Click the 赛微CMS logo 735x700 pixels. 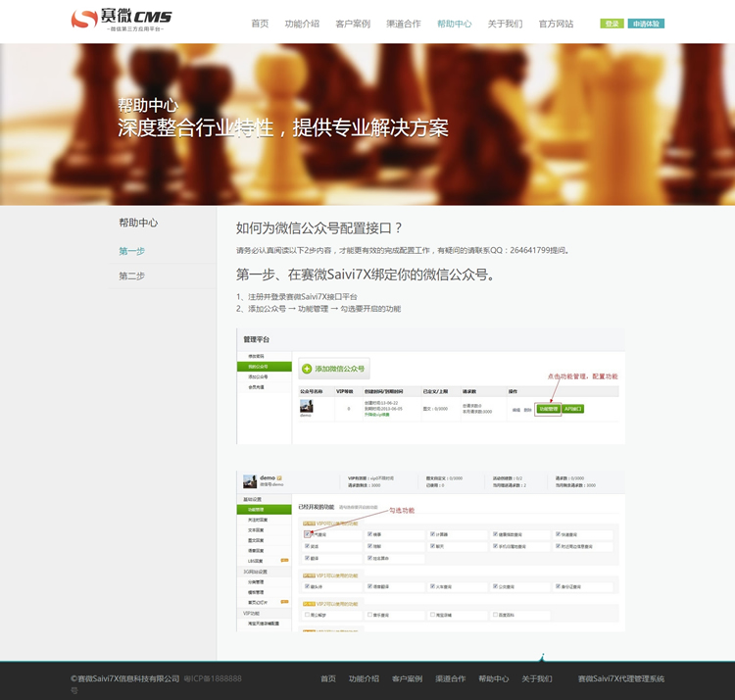122,20
